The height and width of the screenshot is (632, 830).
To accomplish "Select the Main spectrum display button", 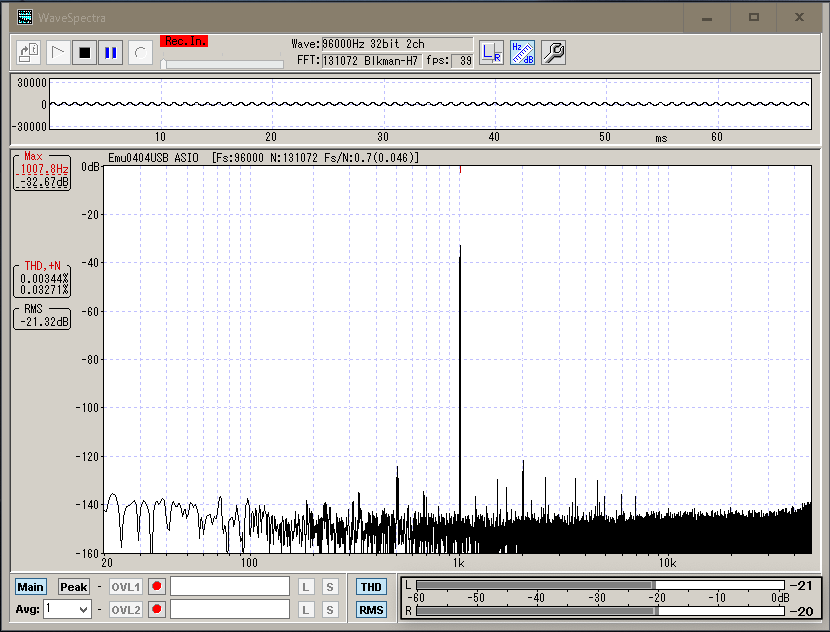I will click(x=30, y=586).
